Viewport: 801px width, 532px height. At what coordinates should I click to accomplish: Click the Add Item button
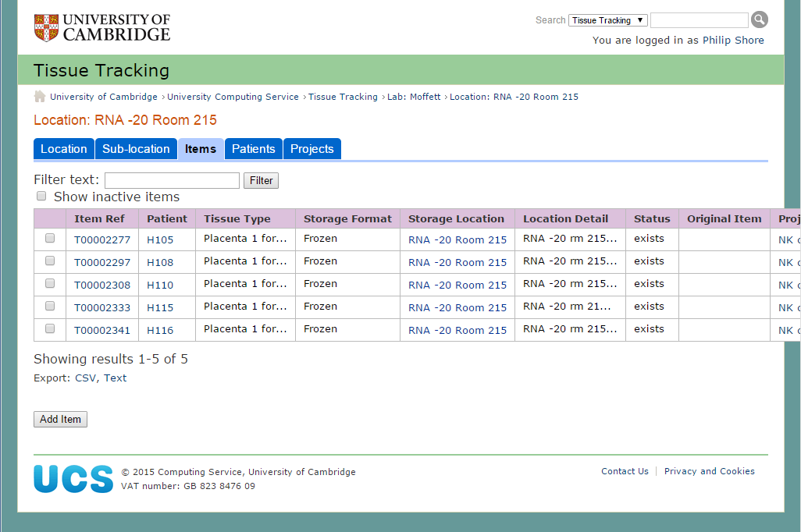[60, 419]
